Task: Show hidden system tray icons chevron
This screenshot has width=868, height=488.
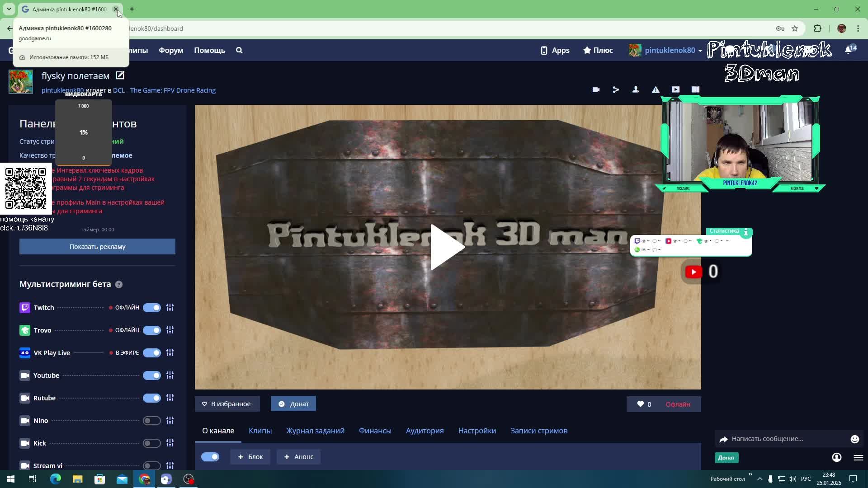Action: click(759, 479)
